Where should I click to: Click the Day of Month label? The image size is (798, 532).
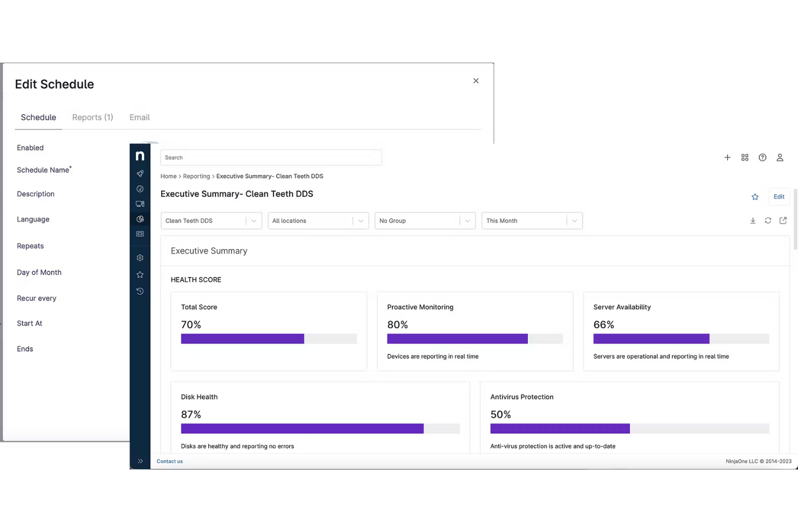pos(39,272)
